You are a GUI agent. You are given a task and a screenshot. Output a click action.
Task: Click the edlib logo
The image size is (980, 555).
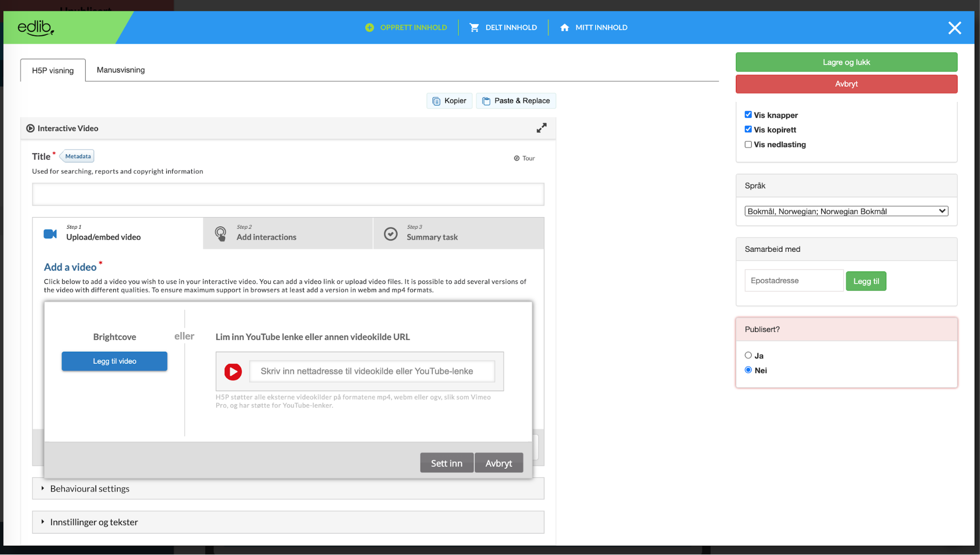(x=36, y=28)
